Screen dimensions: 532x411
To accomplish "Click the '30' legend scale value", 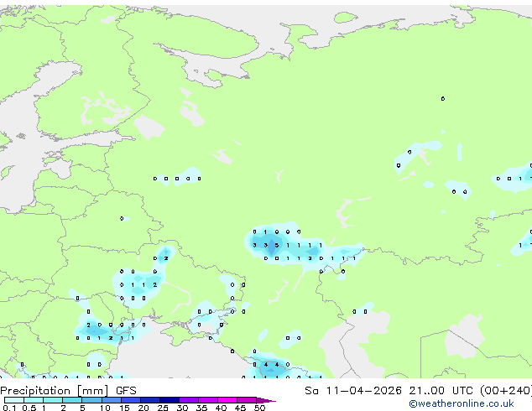I will coord(182,408).
